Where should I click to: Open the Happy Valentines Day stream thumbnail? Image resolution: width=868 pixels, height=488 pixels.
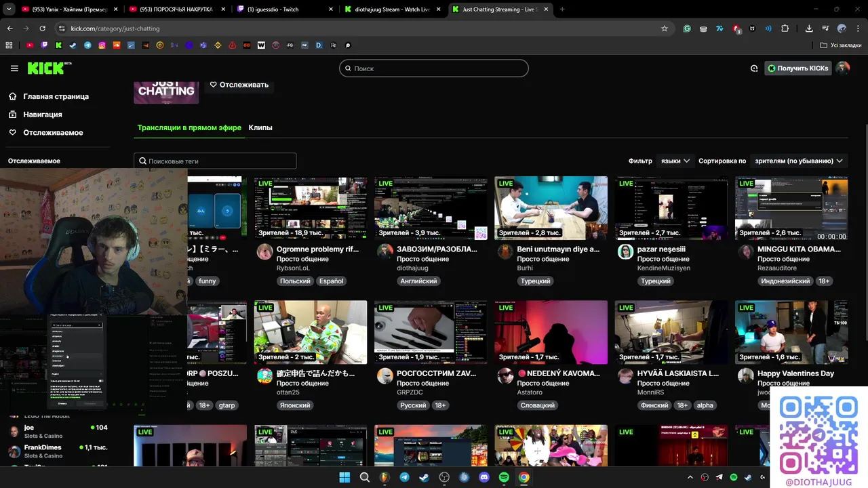coord(791,332)
